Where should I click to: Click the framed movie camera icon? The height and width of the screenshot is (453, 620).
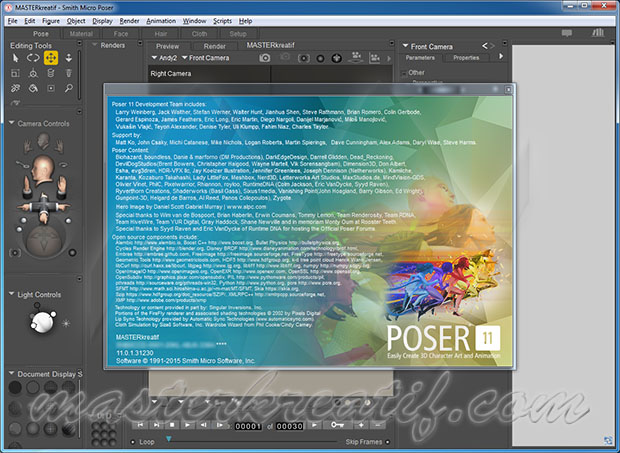(374, 58)
